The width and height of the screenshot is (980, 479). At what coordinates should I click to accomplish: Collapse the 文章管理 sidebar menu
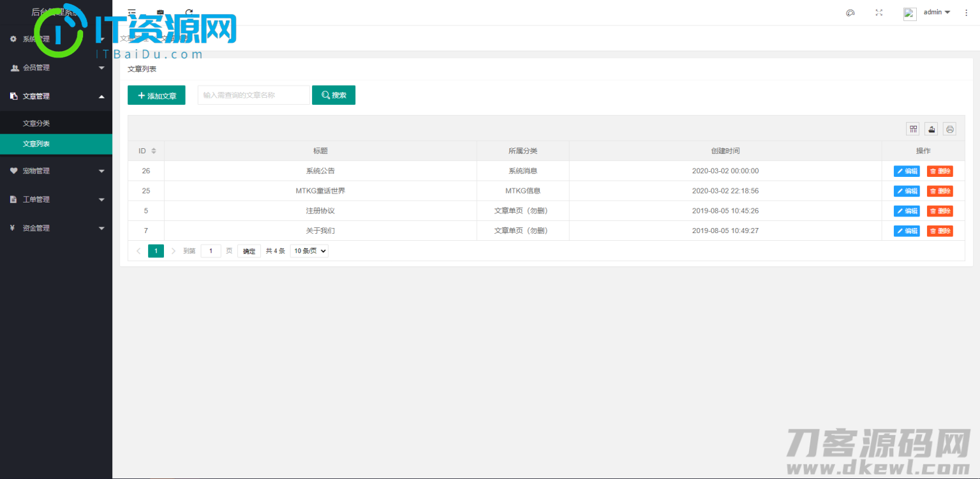(x=56, y=96)
